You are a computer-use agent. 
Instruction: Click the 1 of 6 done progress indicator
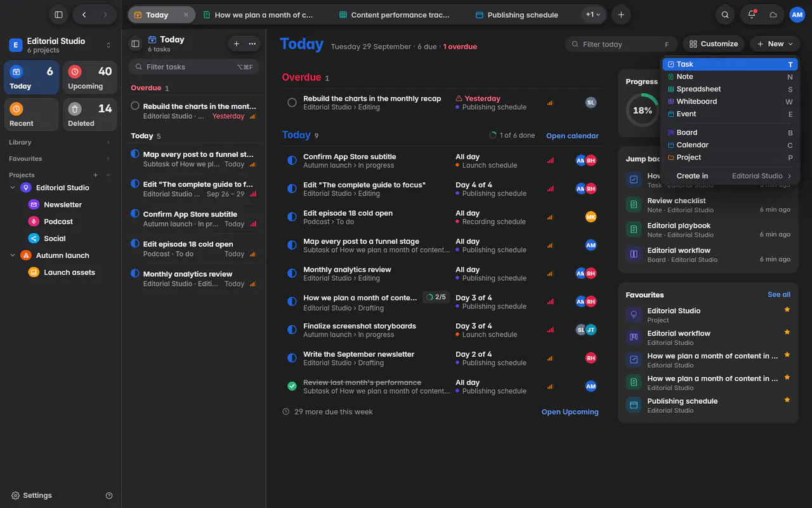point(512,135)
